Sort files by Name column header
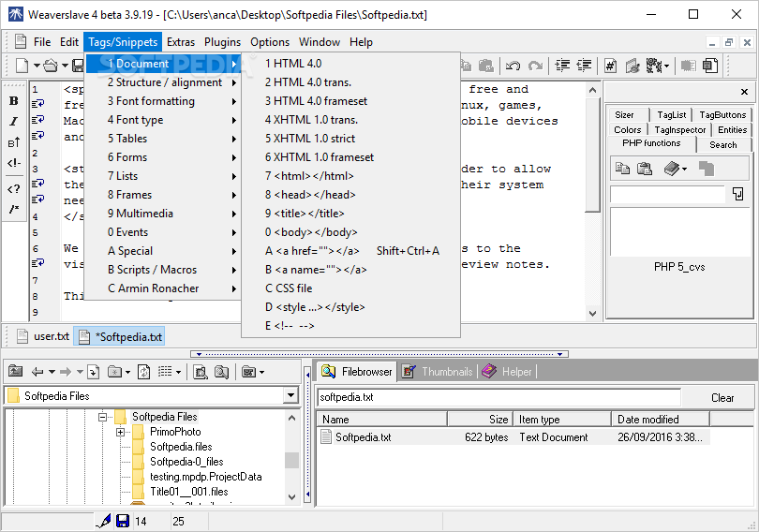759x532 pixels. click(x=381, y=420)
